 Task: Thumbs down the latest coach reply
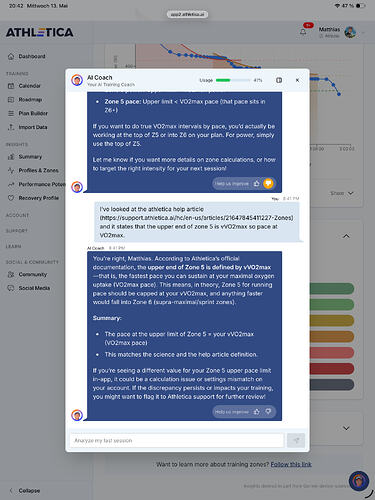click(x=268, y=412)
